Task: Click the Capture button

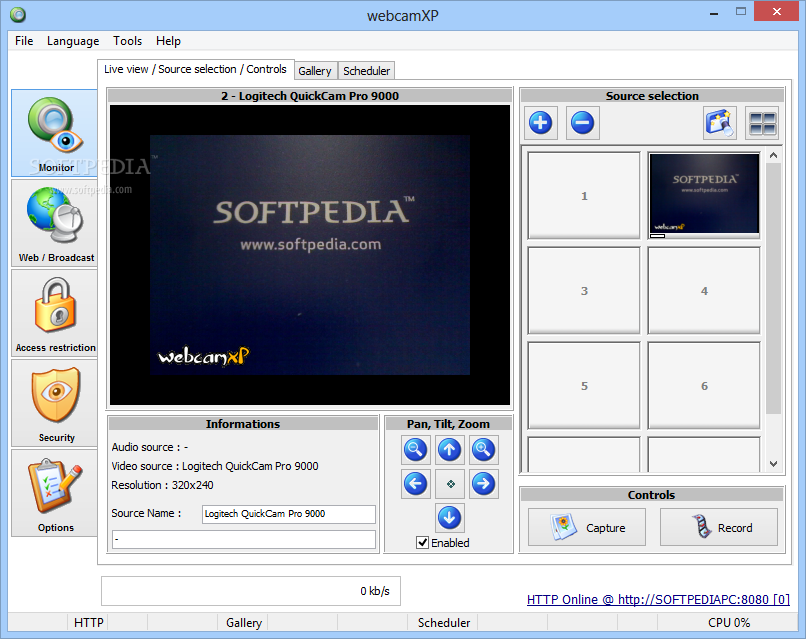Action: tap(587, 527)
